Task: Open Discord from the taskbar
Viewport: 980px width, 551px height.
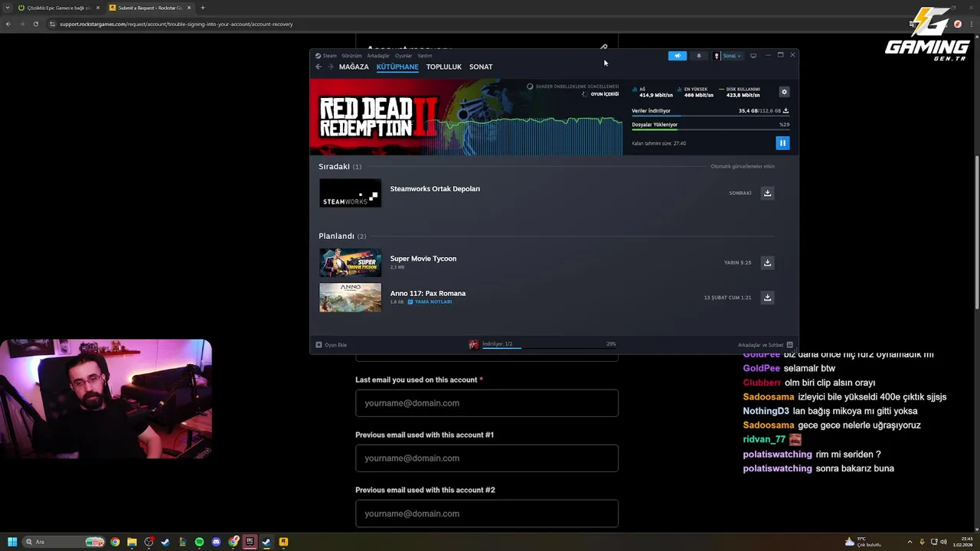Action: (x=216, y=542)
